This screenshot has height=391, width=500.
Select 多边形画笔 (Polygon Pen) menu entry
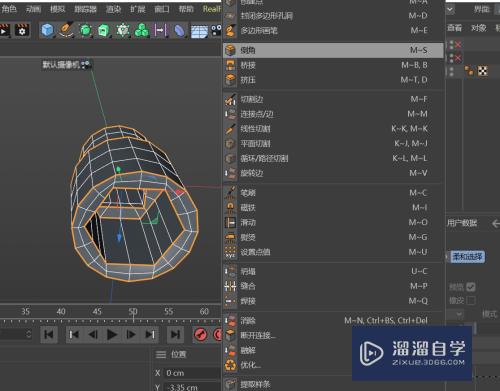(333, 31)
